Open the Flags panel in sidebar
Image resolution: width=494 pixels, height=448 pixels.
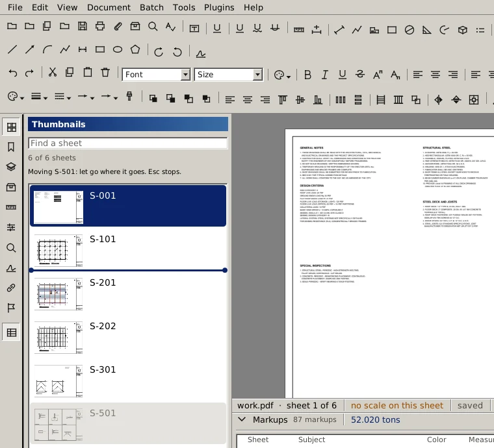pos(11,308)
